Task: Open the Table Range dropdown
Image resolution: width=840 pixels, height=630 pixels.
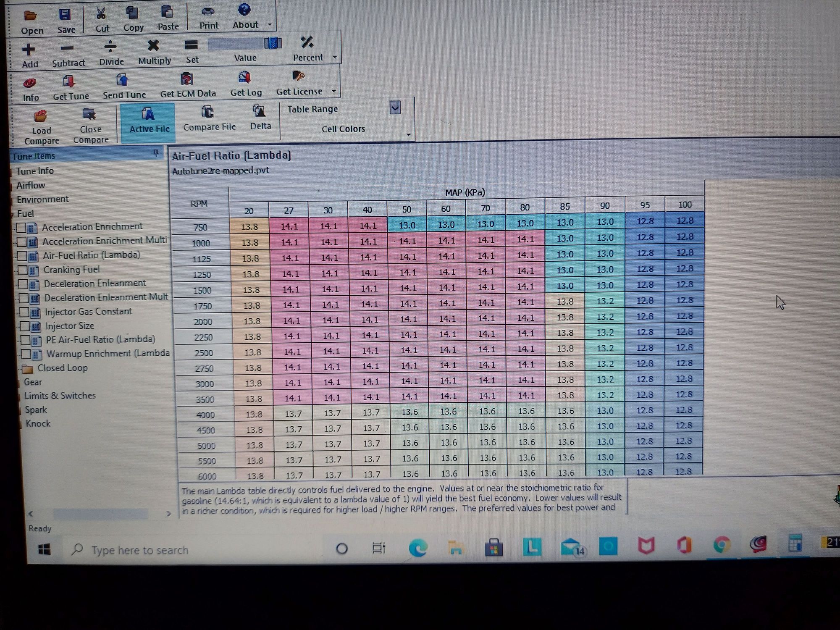Action: pyautogui.click(x=395, y=108)
